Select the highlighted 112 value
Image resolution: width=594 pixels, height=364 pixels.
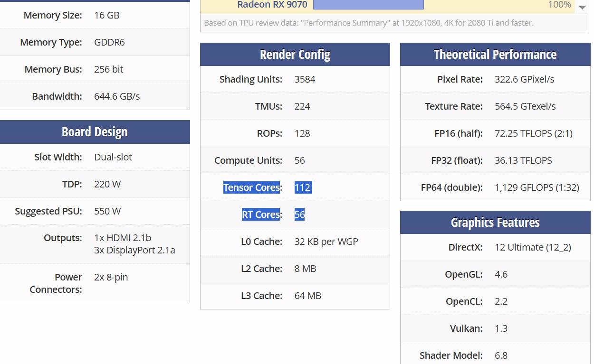point(303,187)
